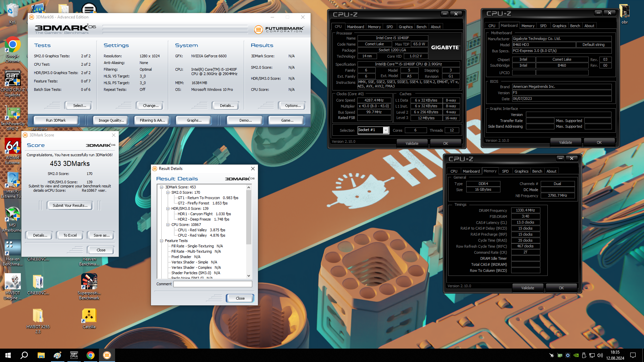Screen dimensions: 644x362
Task: Launch TechPowerUp GPU-Z desktop shortcut
Action: [12, 118]
